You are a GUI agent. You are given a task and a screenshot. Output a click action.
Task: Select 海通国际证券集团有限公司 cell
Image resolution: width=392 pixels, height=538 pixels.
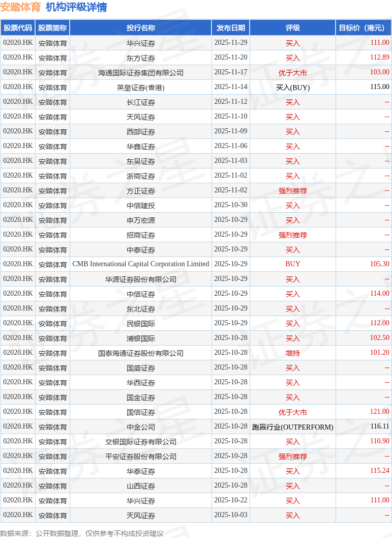pos(141,73)
